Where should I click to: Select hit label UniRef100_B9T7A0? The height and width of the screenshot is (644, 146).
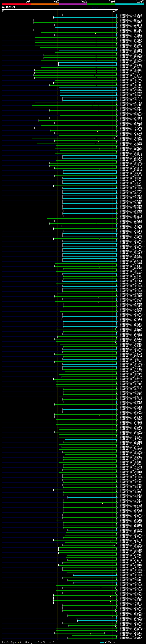[131, 30]
